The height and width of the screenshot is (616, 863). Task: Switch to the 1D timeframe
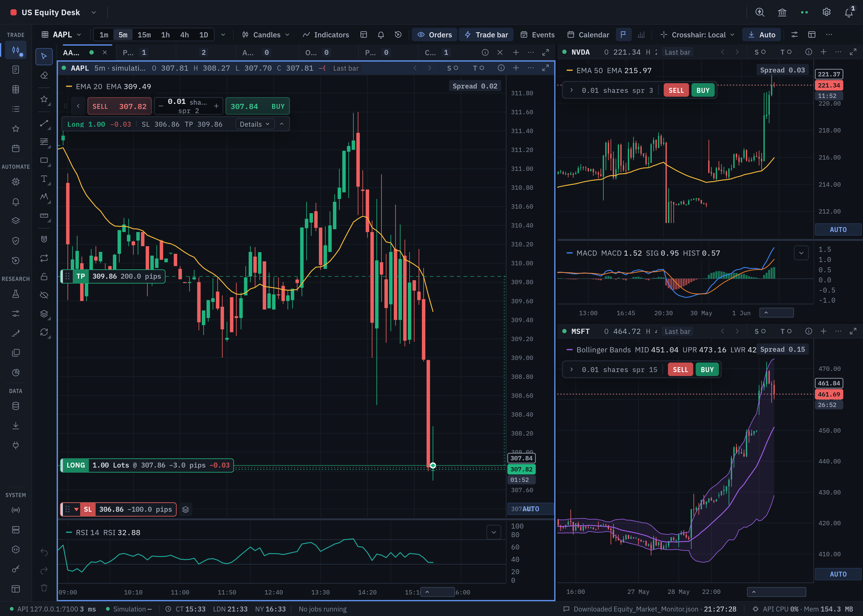click(x=203, y=34)
